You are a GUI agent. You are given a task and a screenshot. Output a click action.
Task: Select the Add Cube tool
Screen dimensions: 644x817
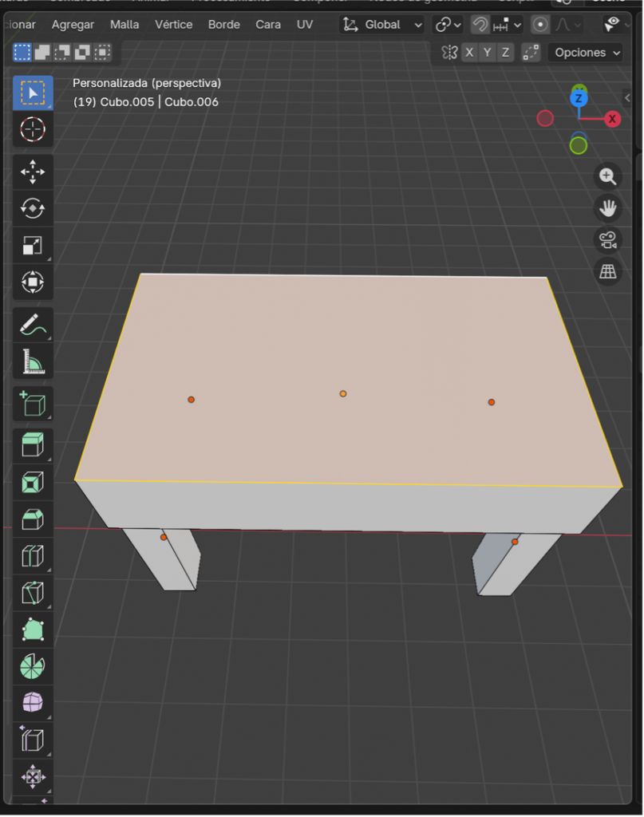(x=33, y=404)
